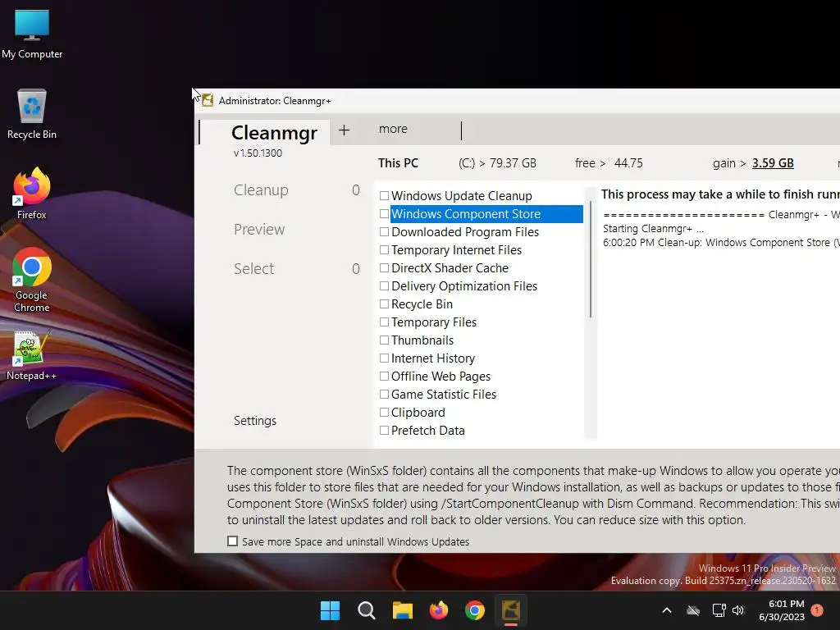Viewport: 840px width, 630px height.
Task: Open network status tray icon
Action: [719, 610]
